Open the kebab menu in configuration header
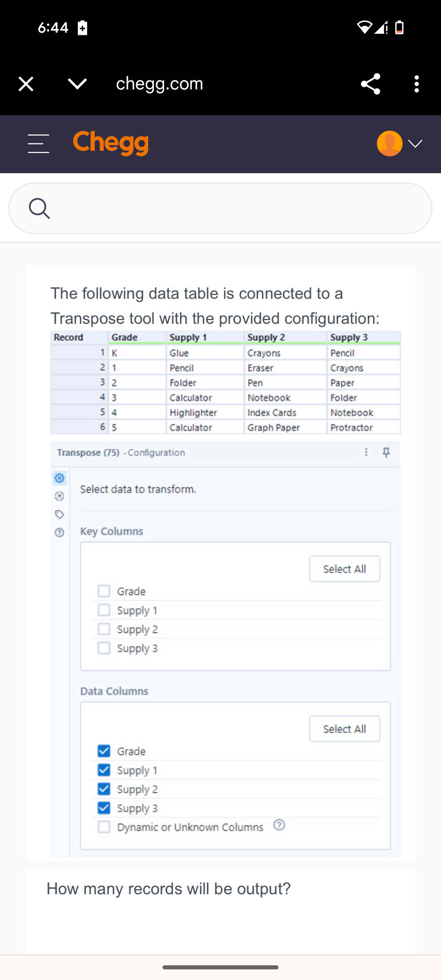The image size is (441, 980). pyautogui.click(x=366, y=452)
